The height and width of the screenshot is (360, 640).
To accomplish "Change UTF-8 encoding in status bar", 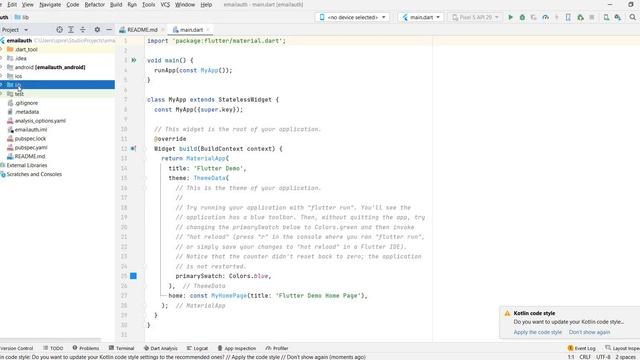I will click(603, 357).
